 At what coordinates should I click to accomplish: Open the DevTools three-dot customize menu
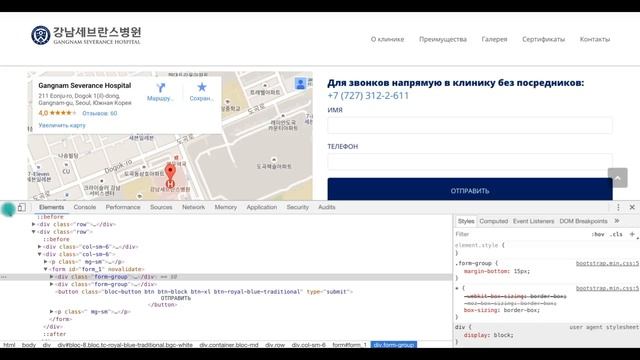click(x=618, y=207)
